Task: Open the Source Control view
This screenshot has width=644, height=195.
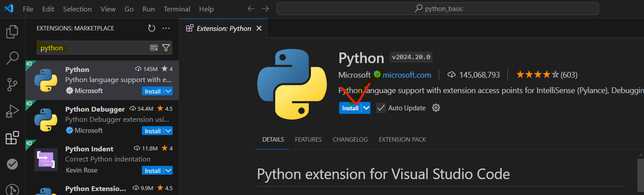Action: click(12, 84)
